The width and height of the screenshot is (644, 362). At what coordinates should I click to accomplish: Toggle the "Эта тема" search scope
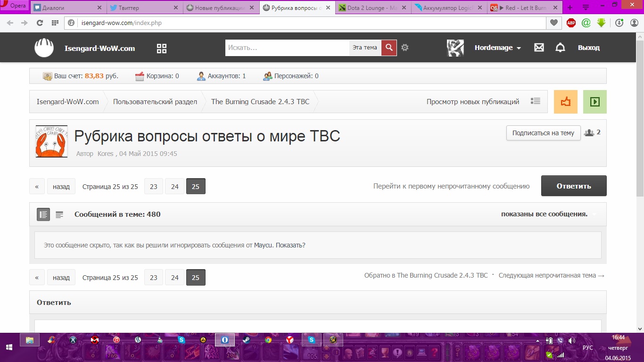[x=365, y=48]
